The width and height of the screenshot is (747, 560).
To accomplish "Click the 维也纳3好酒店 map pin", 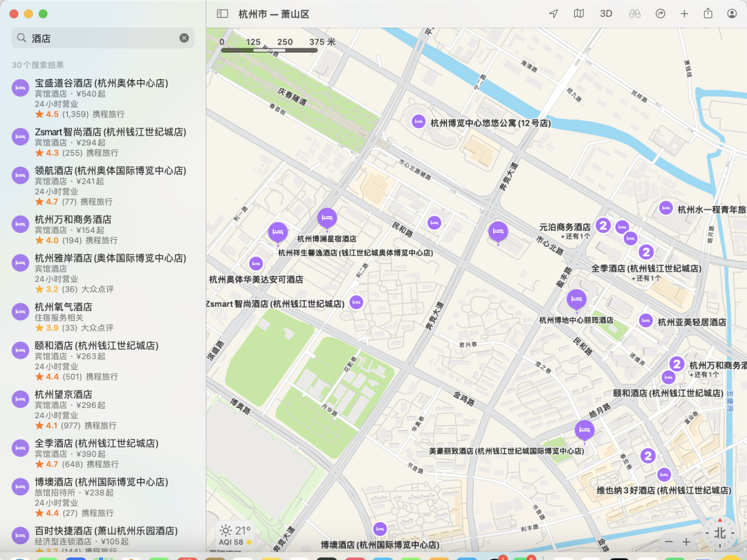I will 663,474.
